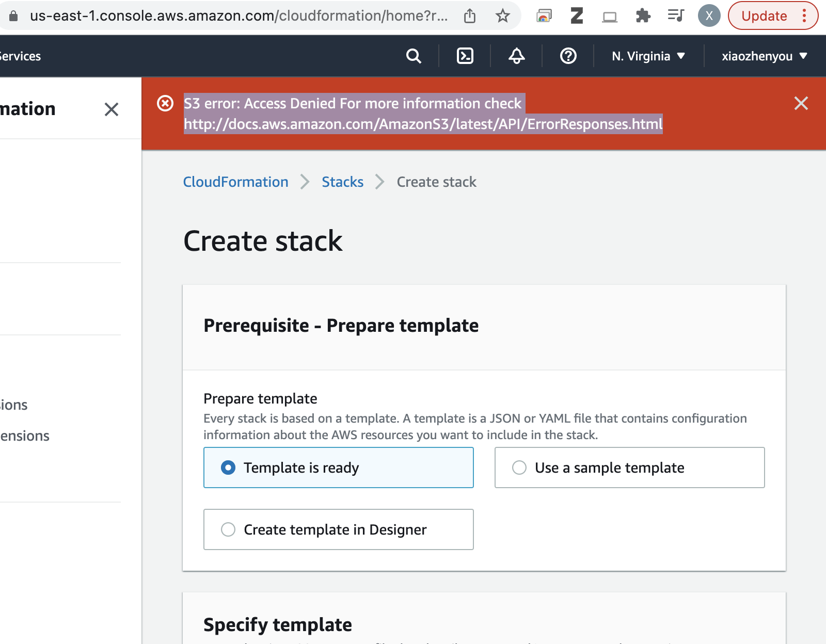Screen dimensions: 826x644
Task: Choose the Use a sample template option
Action: tap(519, 468)
